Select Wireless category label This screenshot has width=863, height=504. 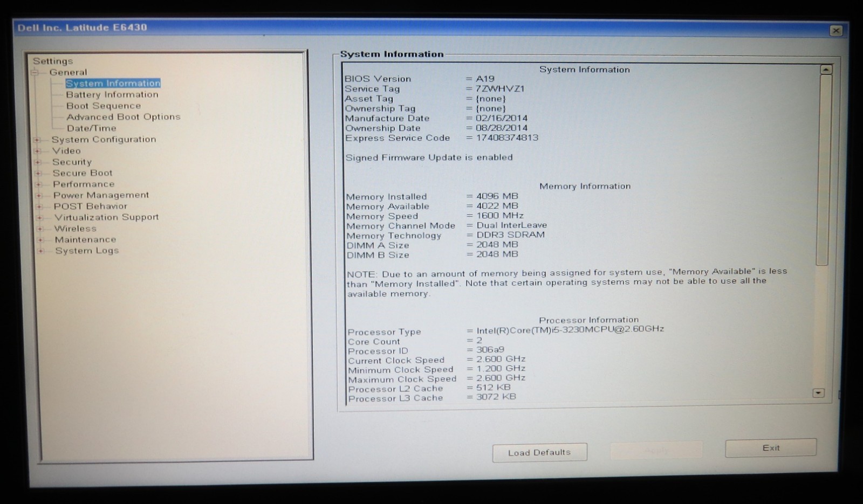pyautogui.click(x=76, y=229)
